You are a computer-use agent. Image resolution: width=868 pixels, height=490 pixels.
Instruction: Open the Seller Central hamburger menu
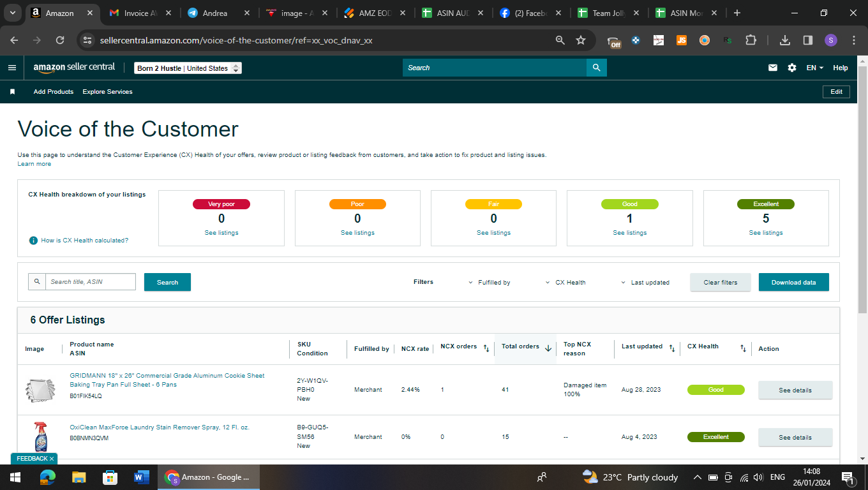click(x=12, y=68)
